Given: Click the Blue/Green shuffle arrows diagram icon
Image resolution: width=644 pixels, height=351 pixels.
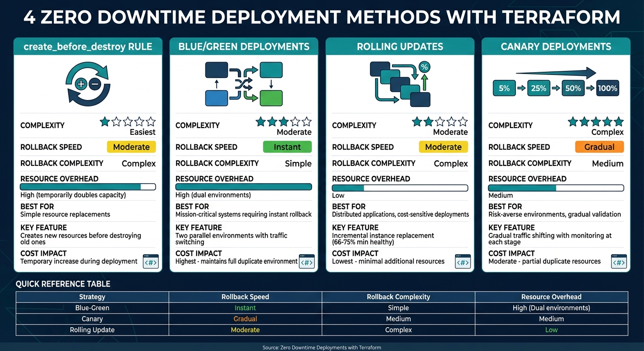Looking at the screenshot, I should [x=244, y=84].
